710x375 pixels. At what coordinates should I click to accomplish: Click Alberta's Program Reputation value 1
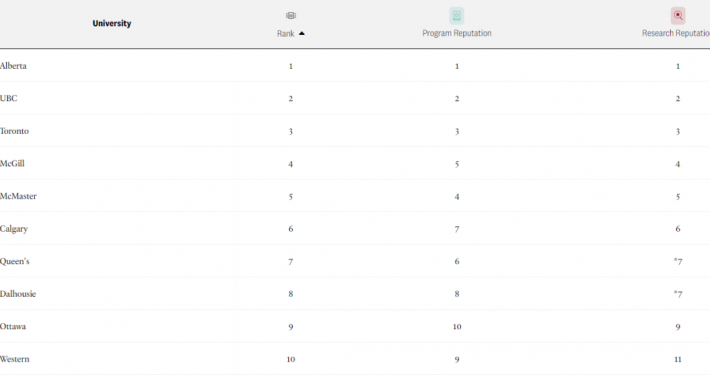pyautogui.click(x=457, y=66)
